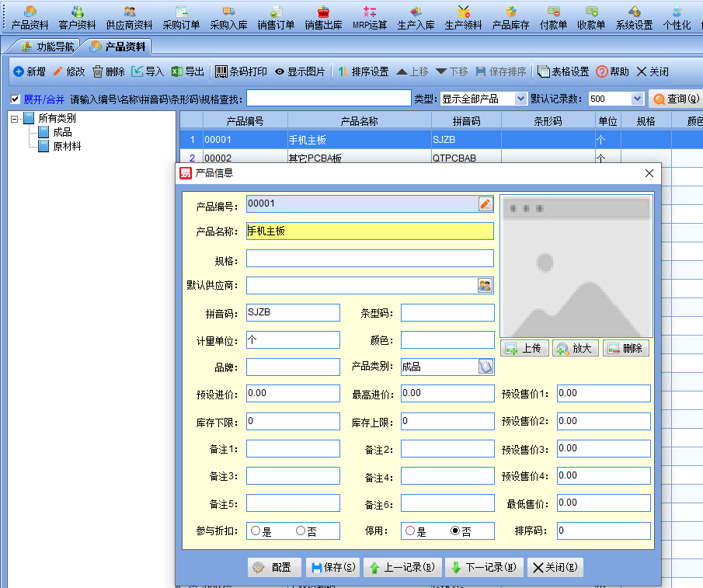Open the 默认记录数 dropdown
The width and height of the screenshot is (703, 588).
(637, 99)
